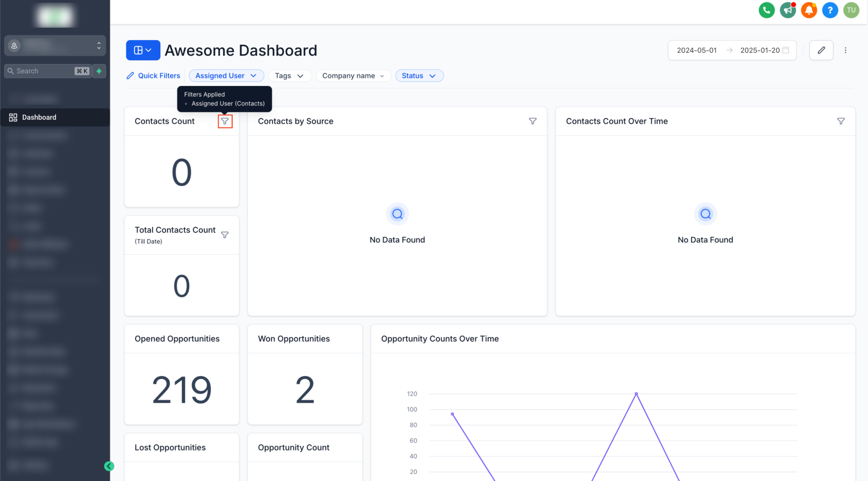This screenshot has width=868, height=481.
Task: Expand the Assigned User filter dropdown
Action: (226, 76)
